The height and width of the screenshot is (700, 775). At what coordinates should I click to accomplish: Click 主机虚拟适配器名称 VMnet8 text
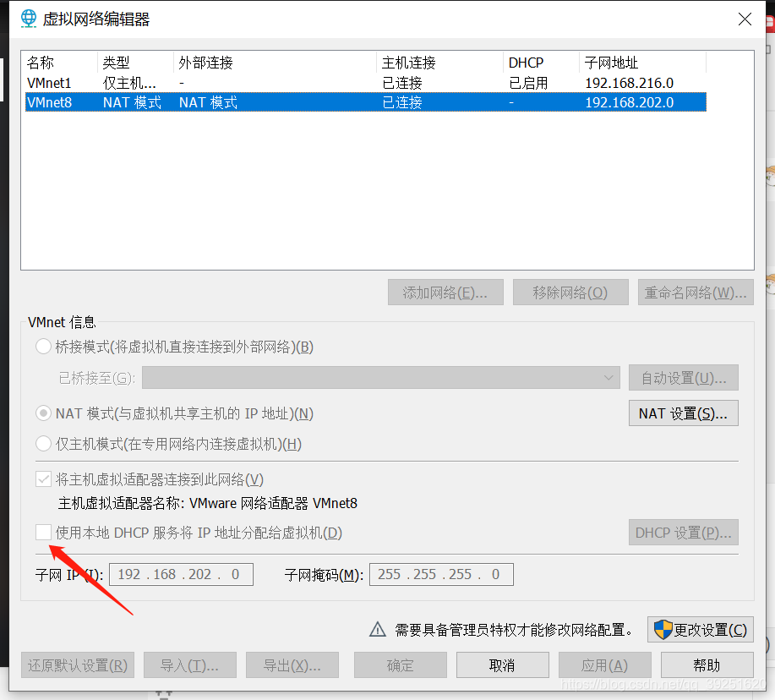208,503
